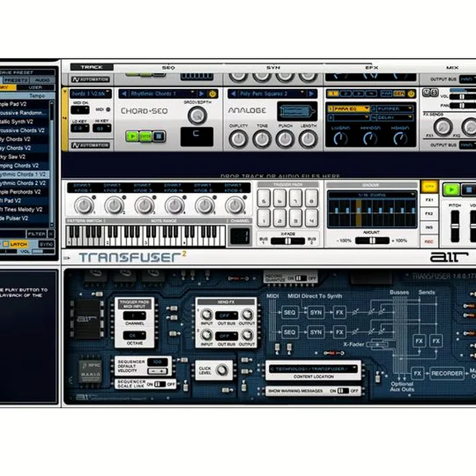
Task: Open the FX2 master tab
Action: (x=429, y=214)
